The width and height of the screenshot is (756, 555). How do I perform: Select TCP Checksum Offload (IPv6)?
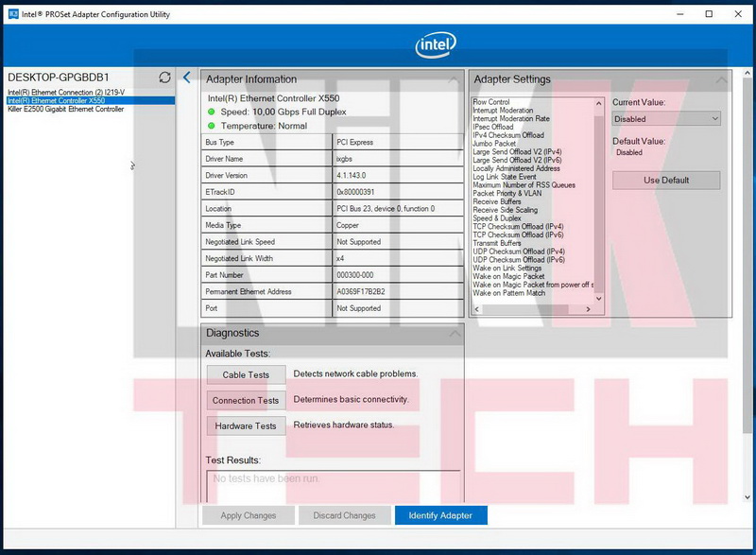pos(518,234)
